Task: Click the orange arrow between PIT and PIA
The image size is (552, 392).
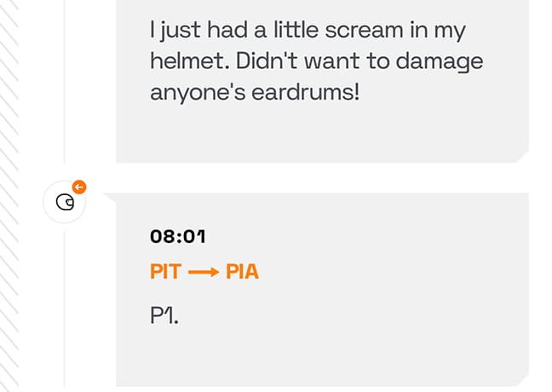Action: click(204, 273)
